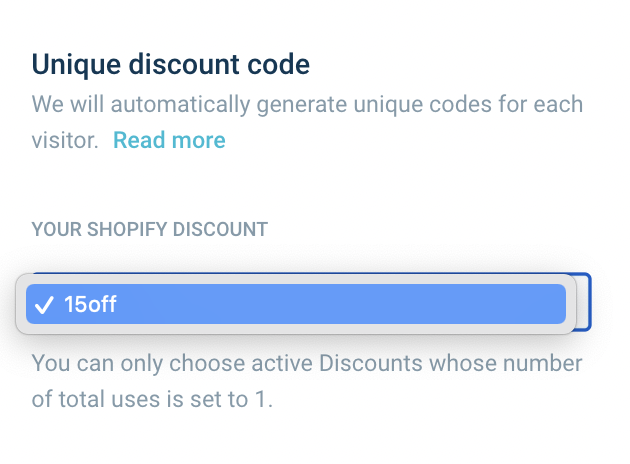This screenshot has width=630, height=464.
Task: Click the "15off" text in the dropdown list
Action: tap(90, 305)
